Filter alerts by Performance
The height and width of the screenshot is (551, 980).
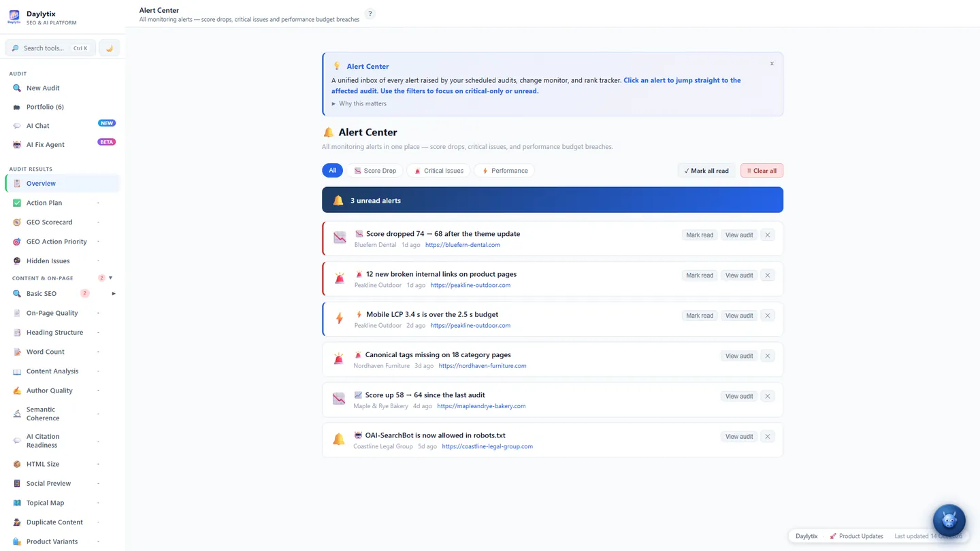click(x=504, y=171)
